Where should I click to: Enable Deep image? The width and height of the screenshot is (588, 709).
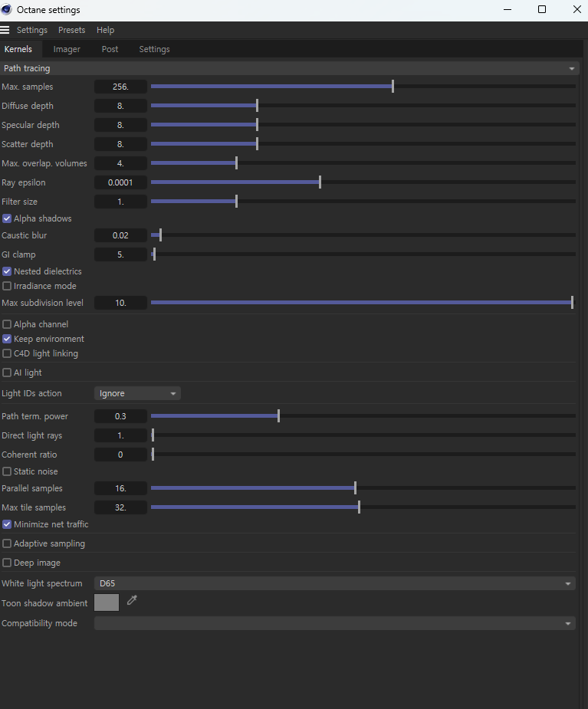[7, 563]
